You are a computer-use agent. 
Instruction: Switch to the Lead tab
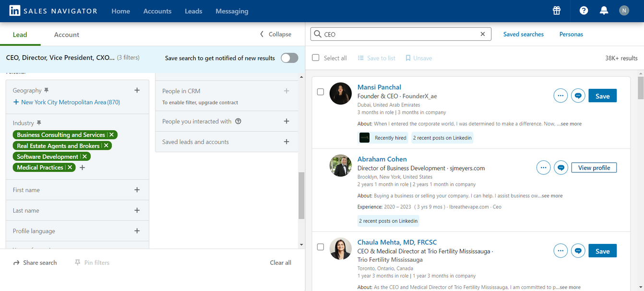[x=20, y=35]
